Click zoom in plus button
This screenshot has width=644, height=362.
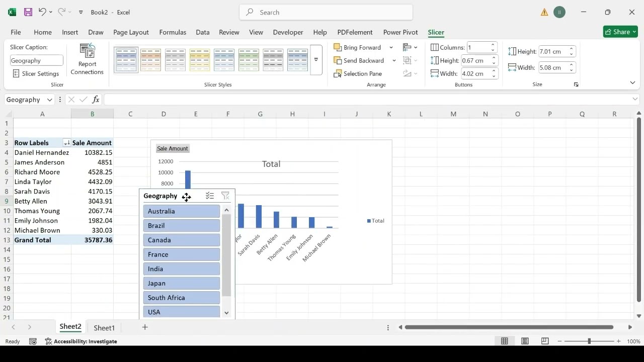pyautogui.click(x=619, y=341)
